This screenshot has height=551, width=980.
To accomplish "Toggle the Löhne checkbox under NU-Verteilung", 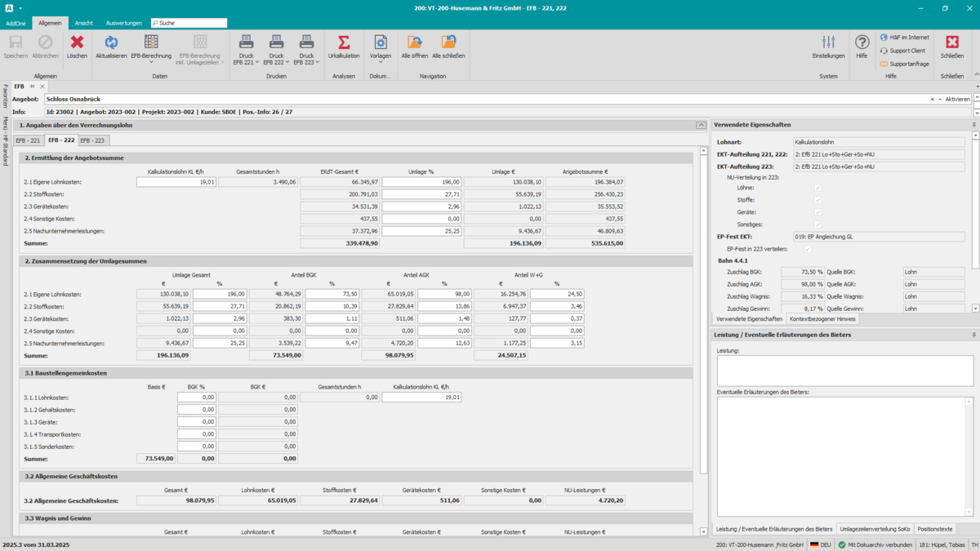I will [x=817, y=188].
